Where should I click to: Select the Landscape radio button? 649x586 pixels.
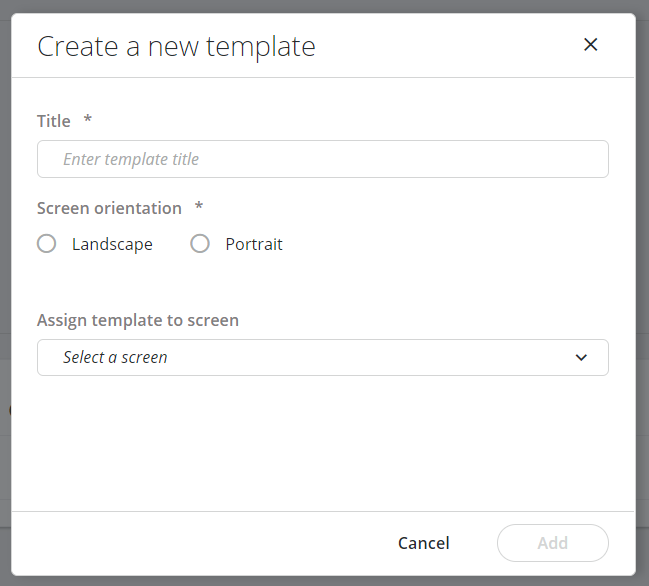click(x=47, y=244)
